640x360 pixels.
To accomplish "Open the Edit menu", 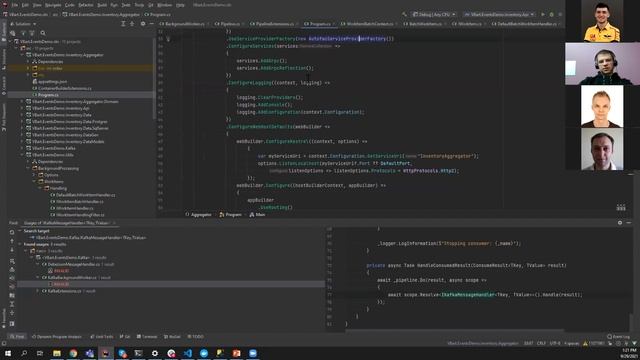I will (x=25, y=5).
